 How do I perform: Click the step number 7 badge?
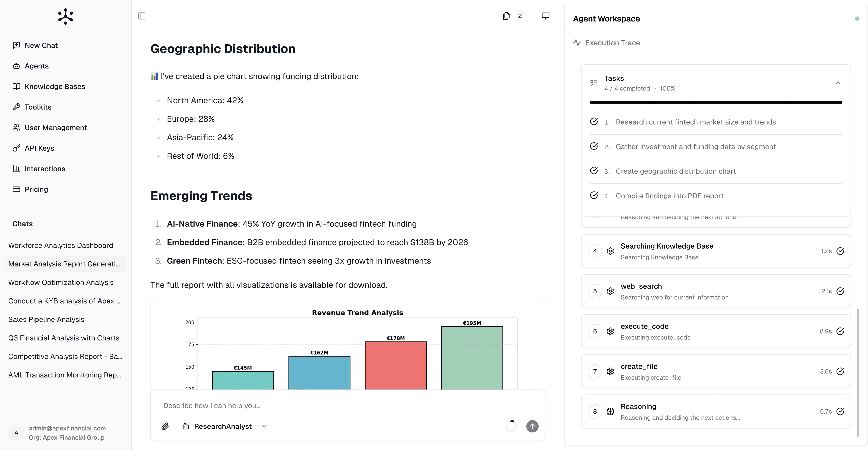point(595,371)
